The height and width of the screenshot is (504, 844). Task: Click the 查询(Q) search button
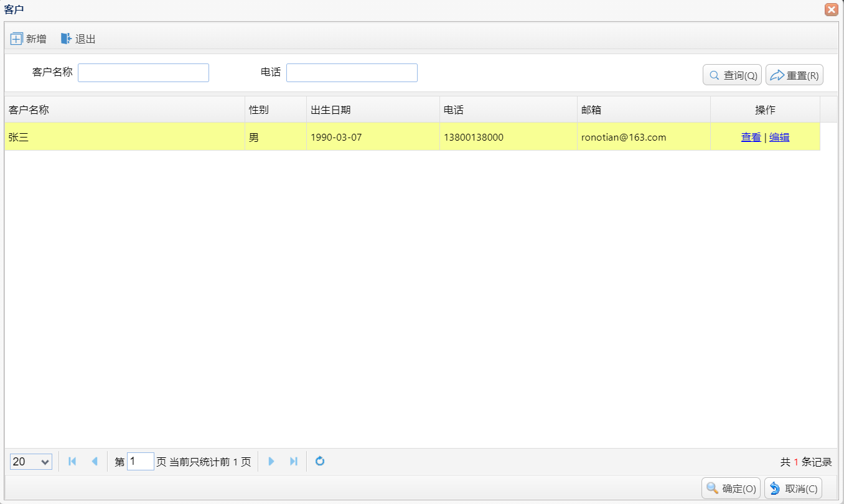pos(732,75)
